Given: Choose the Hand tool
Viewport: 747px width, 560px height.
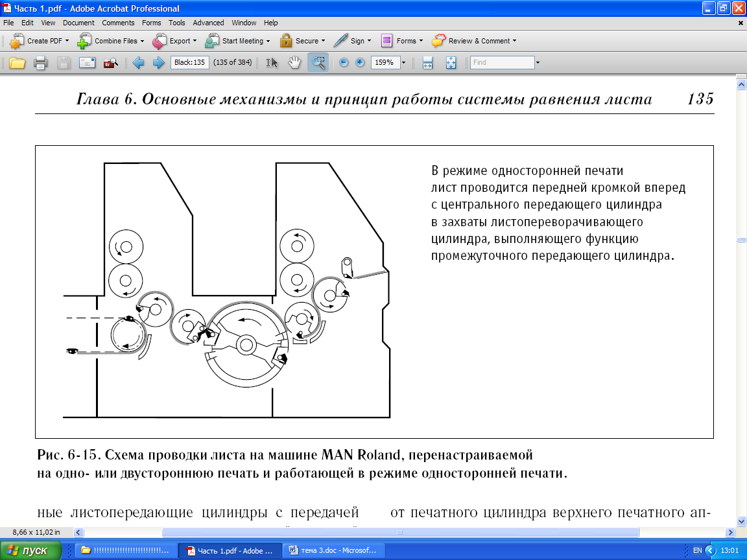Looking at the screenshot, I should [294, 62].
